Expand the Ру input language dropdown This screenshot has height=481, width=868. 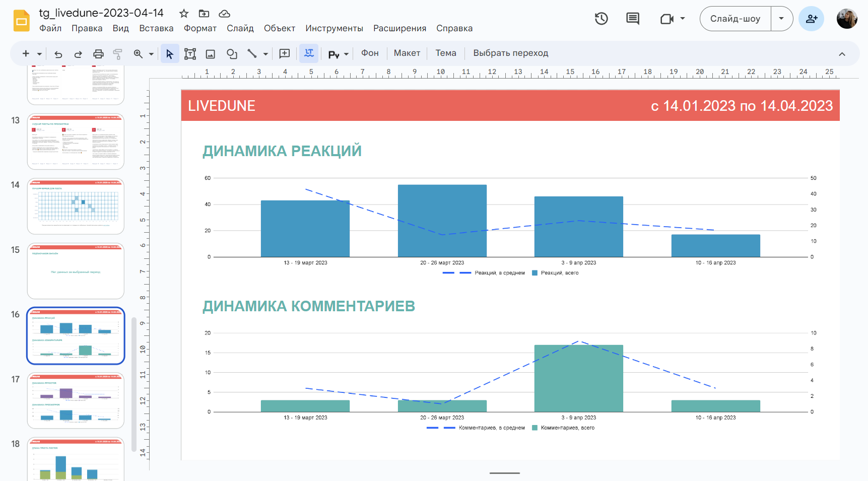pyautogui.click(x=346, y=54)
